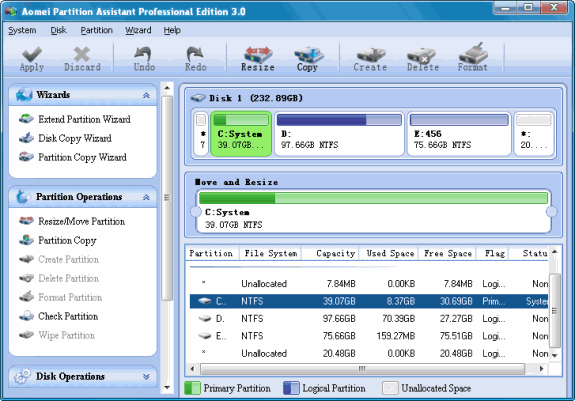Viewport: 575px width, 401px height.
Task: Select the D: NTFS 97.66GB row
Action: point(369,318)
